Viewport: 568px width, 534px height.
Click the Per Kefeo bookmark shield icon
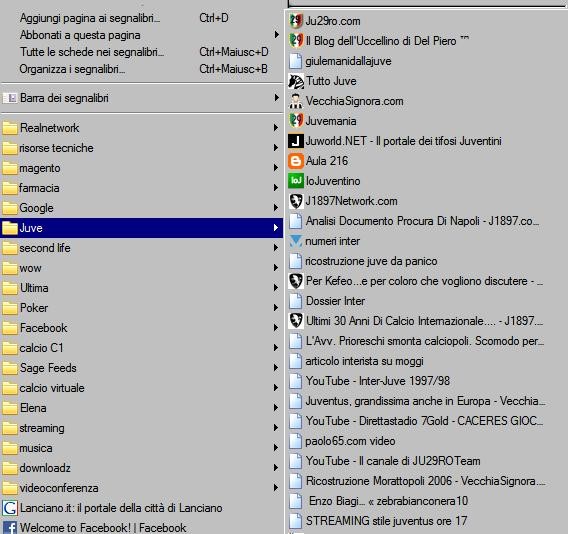point(296,281)
